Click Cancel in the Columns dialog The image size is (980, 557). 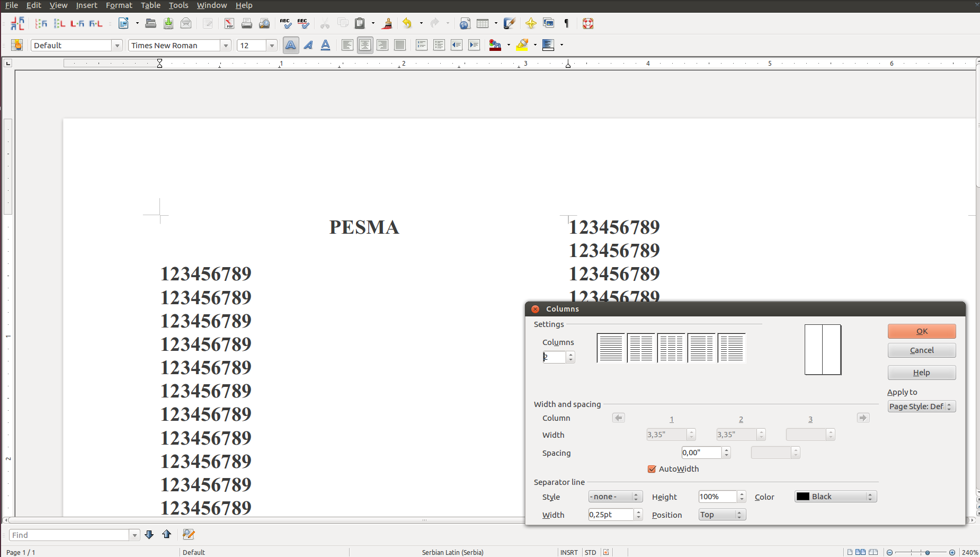tap(921, 350)
